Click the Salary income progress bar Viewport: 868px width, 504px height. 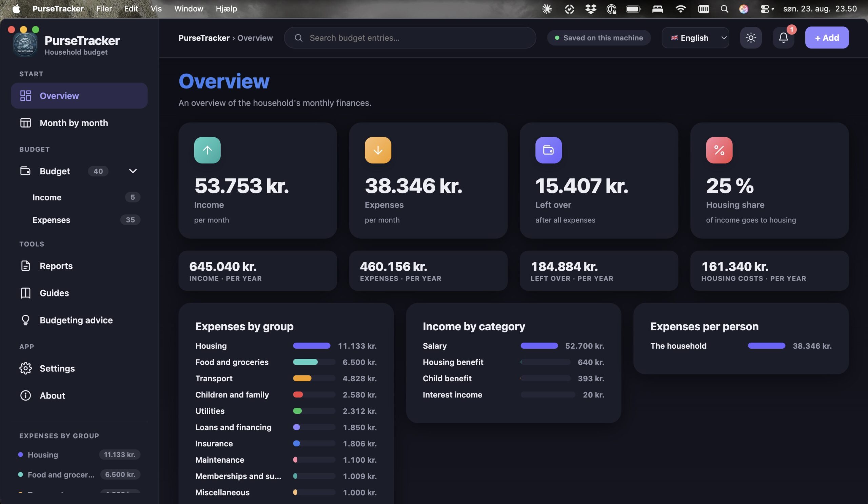(539, 346)
